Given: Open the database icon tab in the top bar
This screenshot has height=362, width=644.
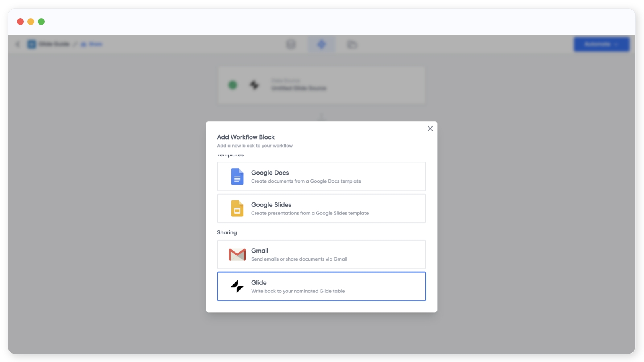Looking at the screenshot, I should [x=291, y=44].
